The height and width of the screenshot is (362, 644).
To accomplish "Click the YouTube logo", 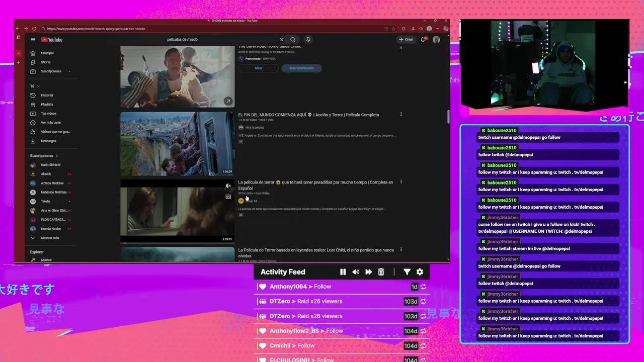I will 52,40.
